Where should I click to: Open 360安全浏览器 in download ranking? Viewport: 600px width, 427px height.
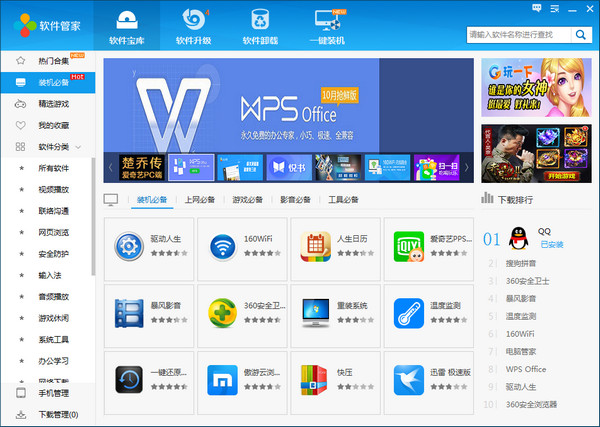[531, 404]
